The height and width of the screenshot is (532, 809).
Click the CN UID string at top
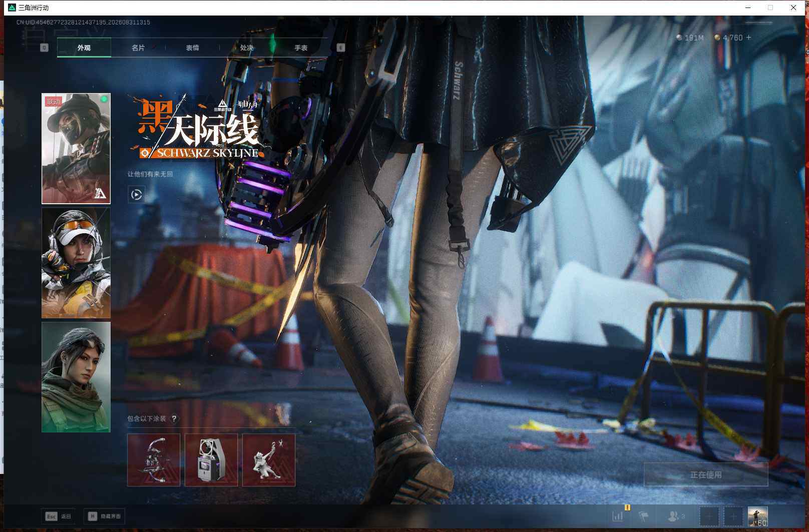coord(83,22)
